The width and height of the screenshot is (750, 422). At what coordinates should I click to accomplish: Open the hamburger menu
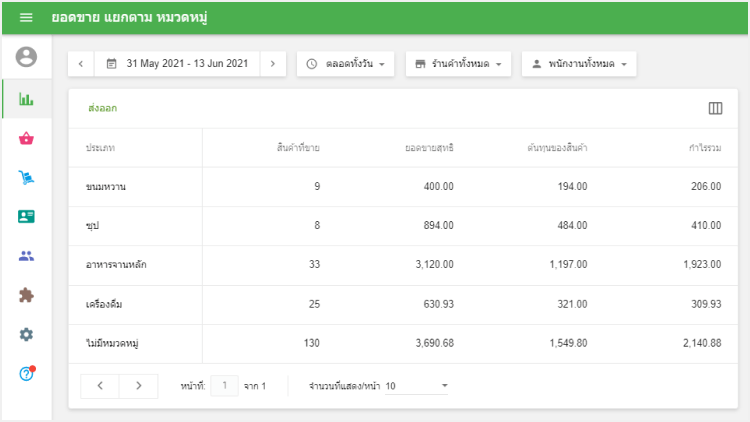click(26, 18)
